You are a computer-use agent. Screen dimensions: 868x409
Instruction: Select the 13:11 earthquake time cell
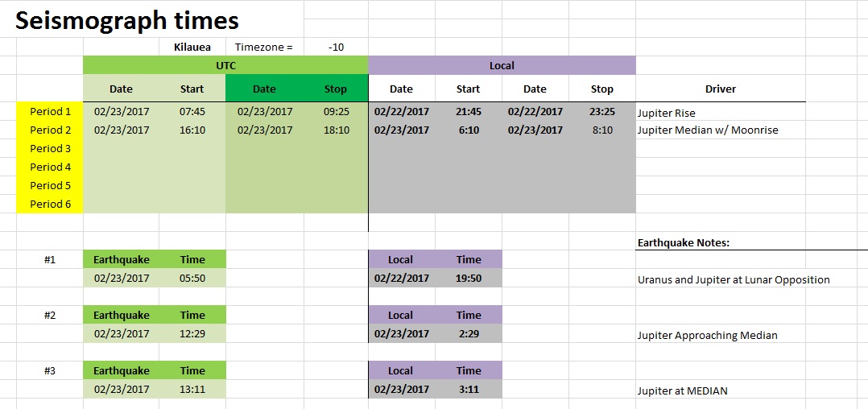[x=192, y=389]
